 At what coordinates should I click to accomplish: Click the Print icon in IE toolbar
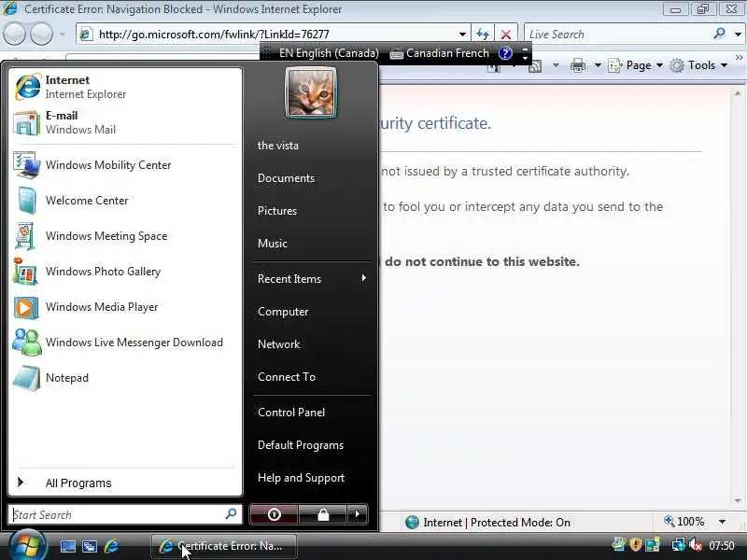[x=577, y=65]
